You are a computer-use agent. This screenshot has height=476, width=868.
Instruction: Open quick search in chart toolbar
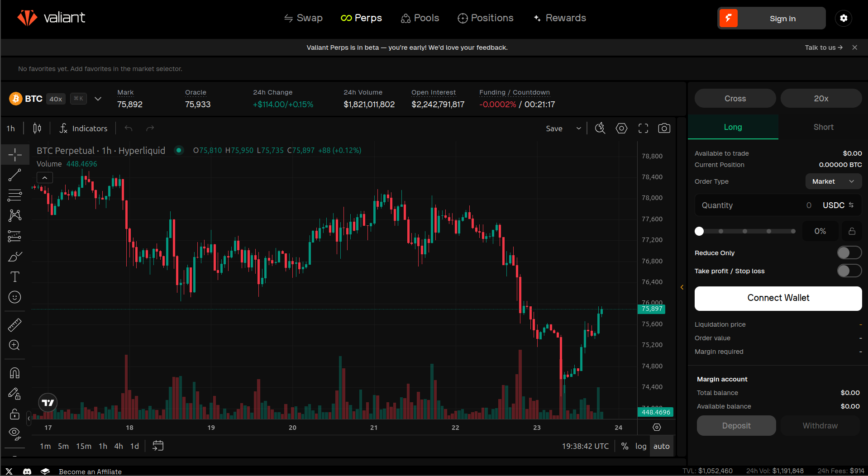coord(600,129)
